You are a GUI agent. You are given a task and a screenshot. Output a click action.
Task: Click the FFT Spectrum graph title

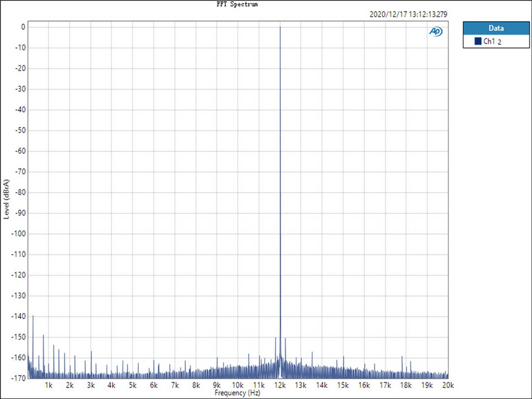coord(237,4)
